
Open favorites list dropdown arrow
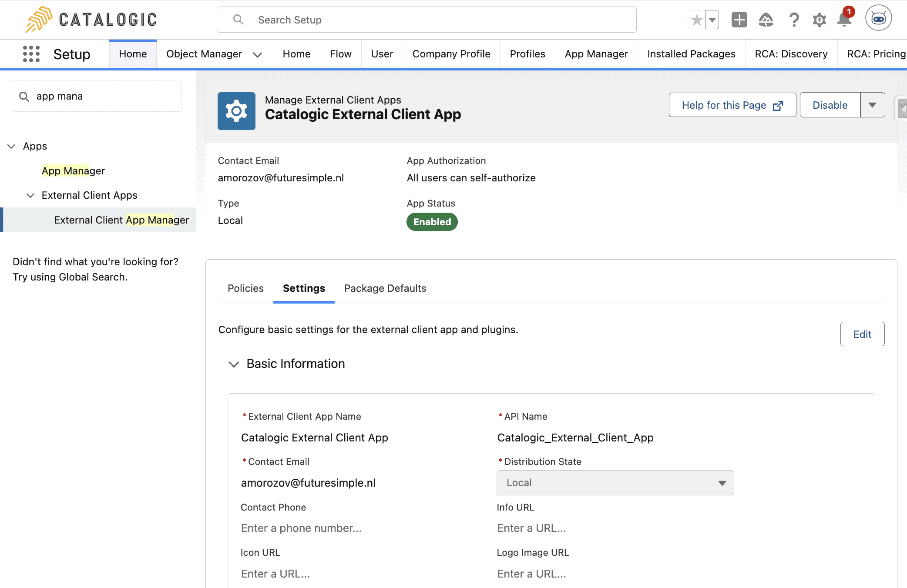[x=712, y=20]
